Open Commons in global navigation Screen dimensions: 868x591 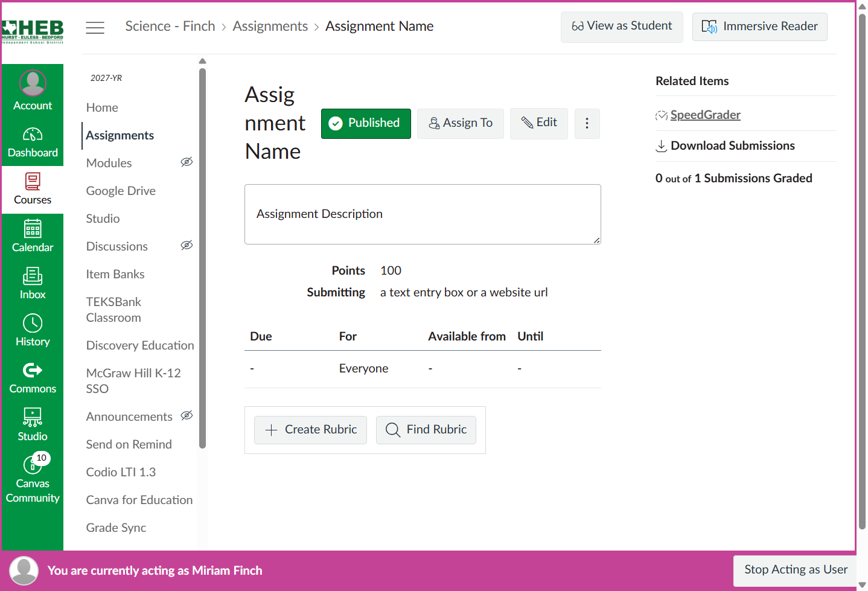33,379
